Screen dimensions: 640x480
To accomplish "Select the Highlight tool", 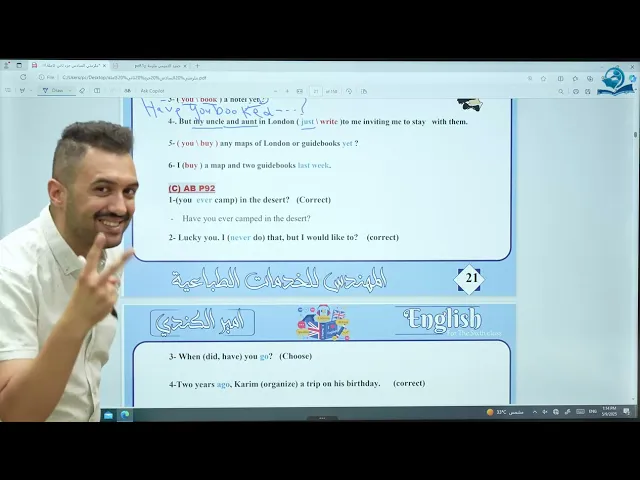I will click(22, 91).
